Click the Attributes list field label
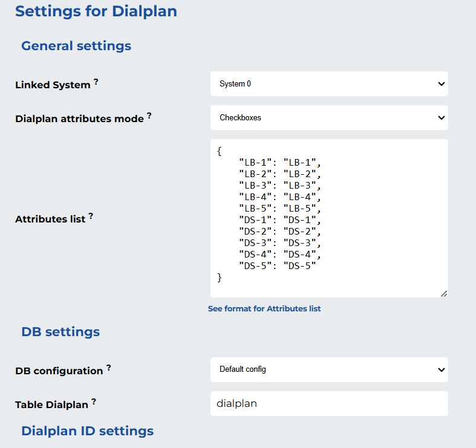476x448 pixels. (50, 219)
